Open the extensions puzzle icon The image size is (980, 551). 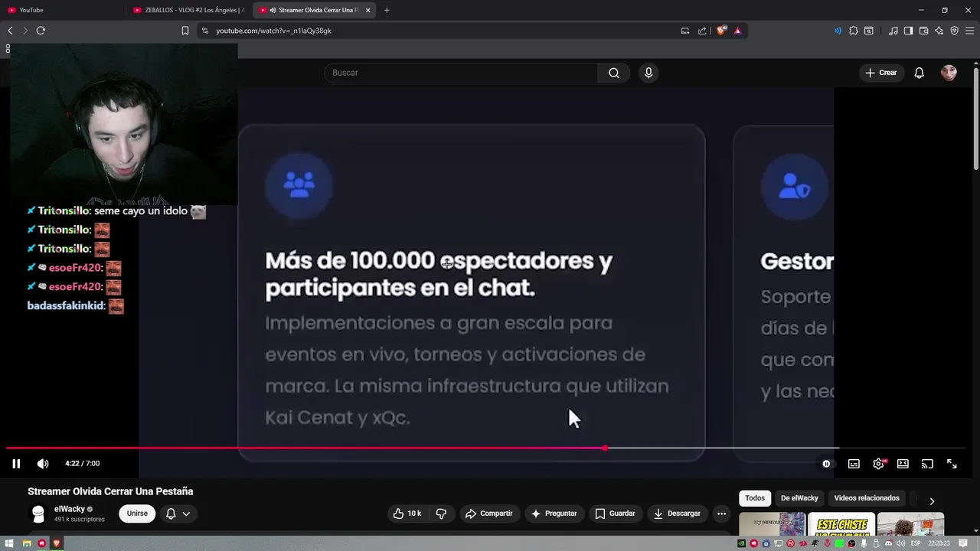pyautogui.click(x=854, y=31)
